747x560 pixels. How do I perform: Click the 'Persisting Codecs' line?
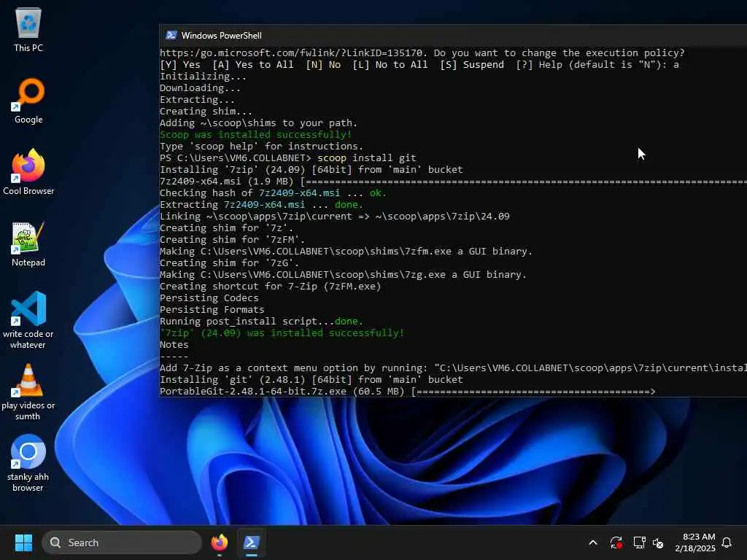tap(209, 298)
